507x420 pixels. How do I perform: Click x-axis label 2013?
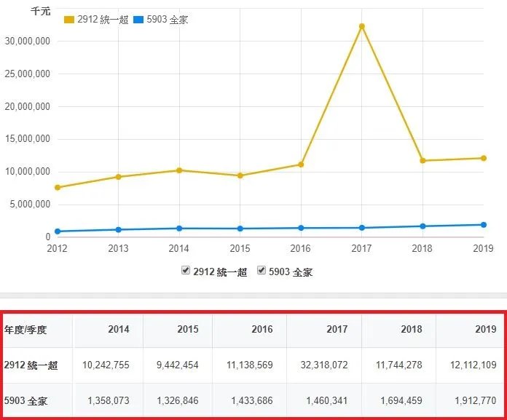click(x=118, y=248)
